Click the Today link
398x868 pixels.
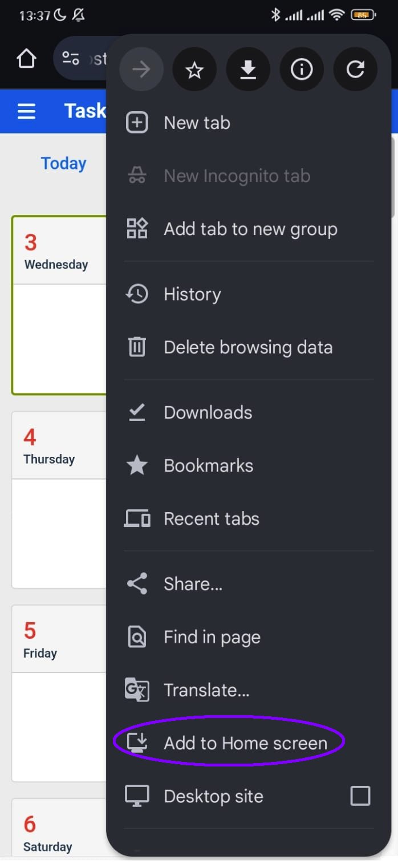click(x=63, y=164)
